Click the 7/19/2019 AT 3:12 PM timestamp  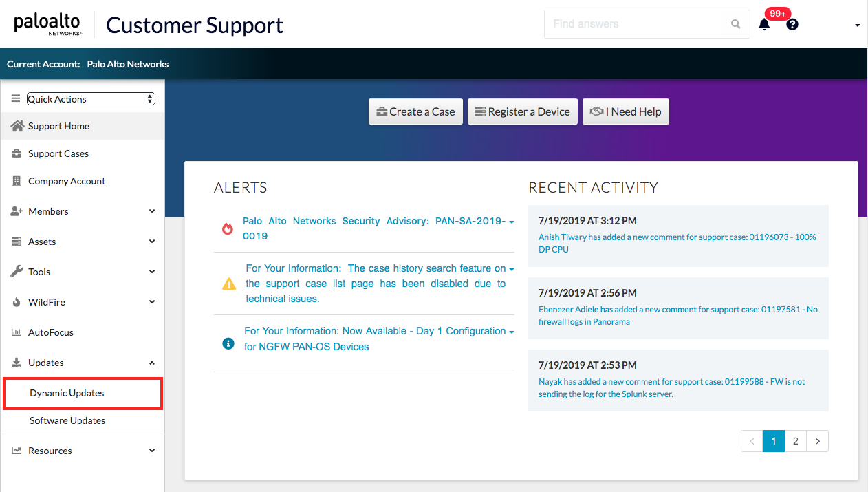587,221
